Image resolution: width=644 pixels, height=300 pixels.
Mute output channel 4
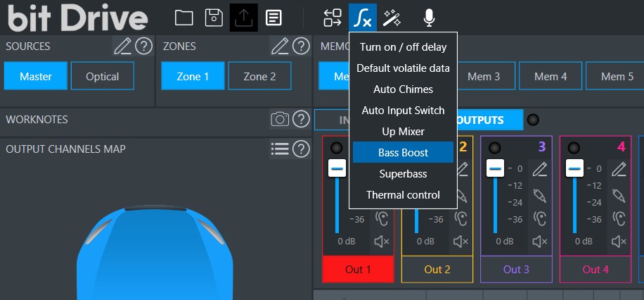pos(619,242)
